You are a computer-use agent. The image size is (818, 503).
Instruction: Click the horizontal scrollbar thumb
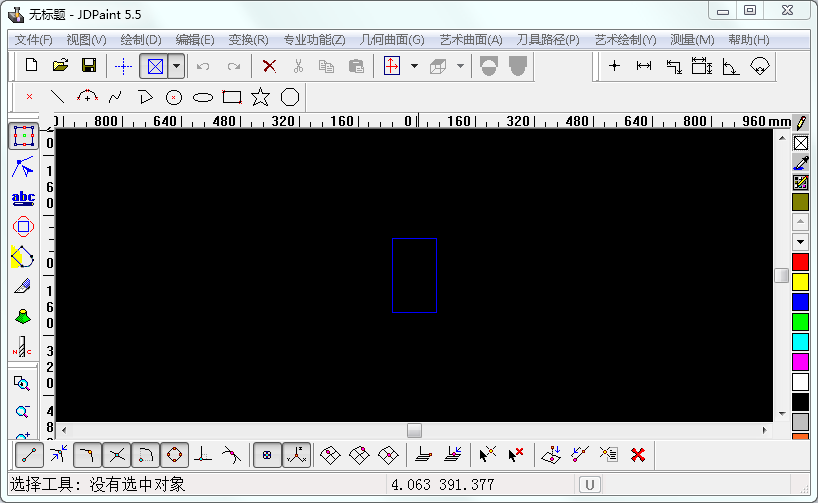point(414,430)
